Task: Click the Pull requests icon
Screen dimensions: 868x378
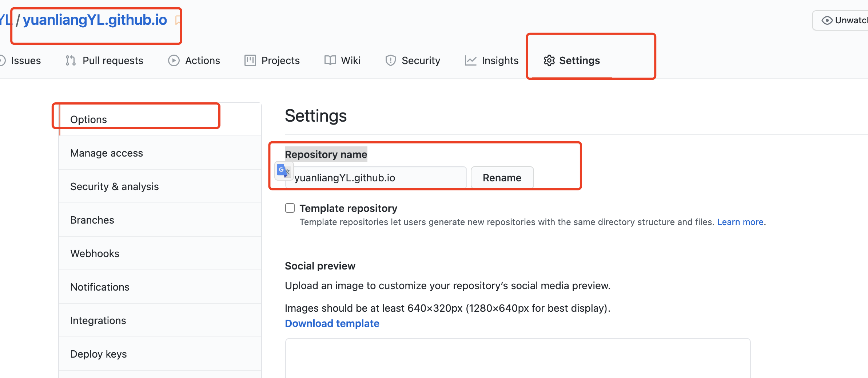Action: (x=71, y=60)
